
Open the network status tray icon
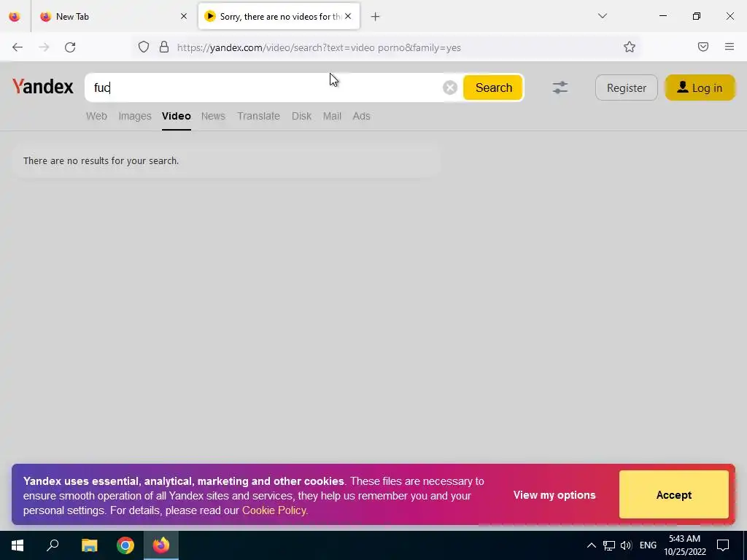(x=609, y=545)
